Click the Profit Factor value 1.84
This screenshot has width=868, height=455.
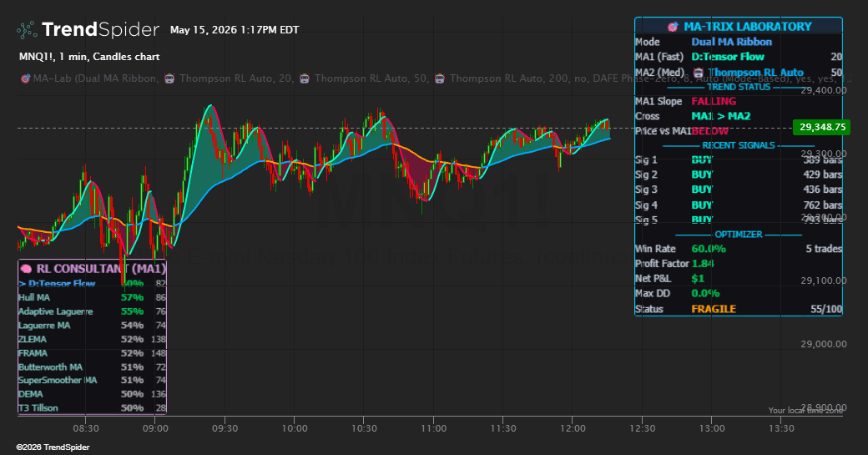703,264
